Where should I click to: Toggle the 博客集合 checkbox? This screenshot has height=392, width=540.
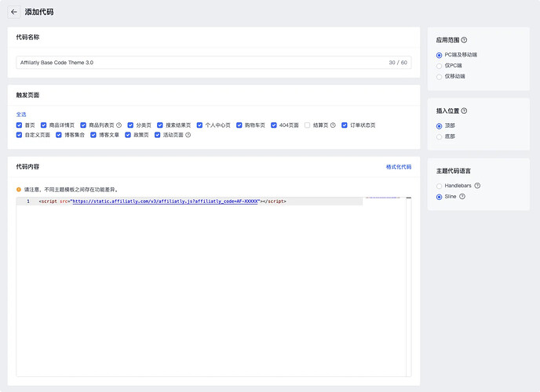[59, 135]
